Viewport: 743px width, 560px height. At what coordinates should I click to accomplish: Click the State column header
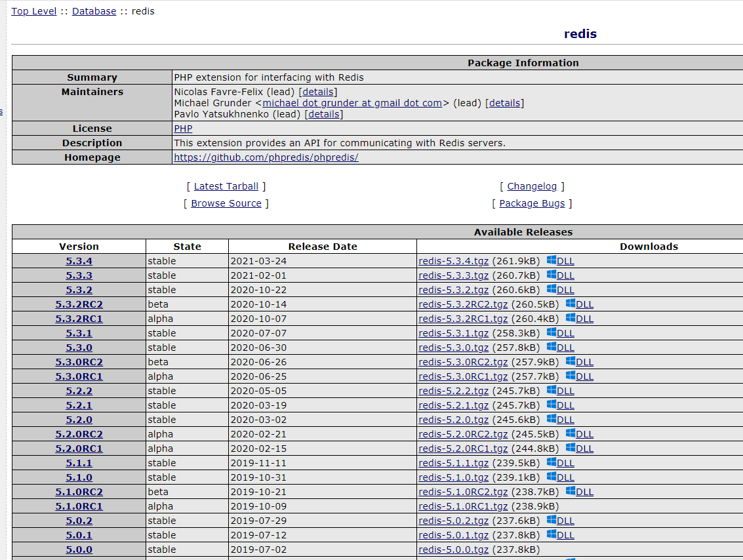point(187,247)
